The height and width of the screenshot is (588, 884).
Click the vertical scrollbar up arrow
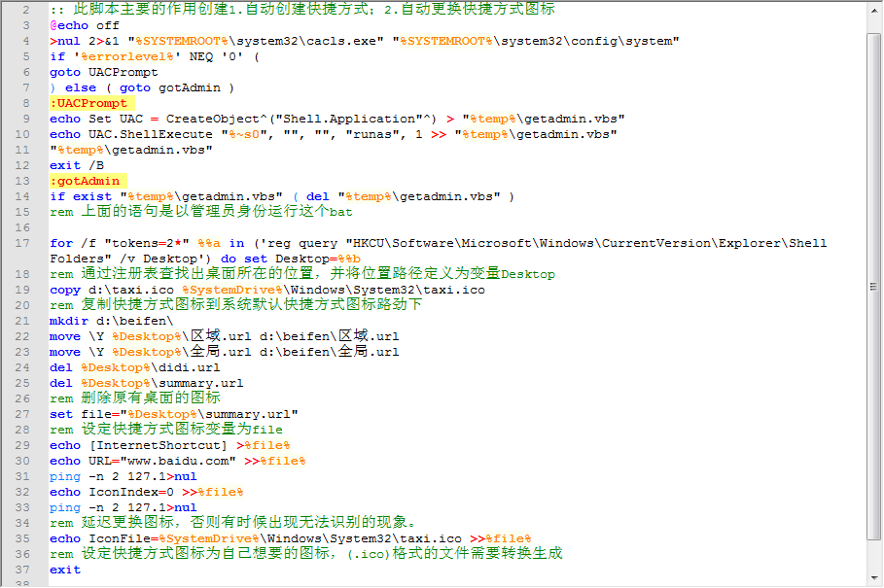[x=874, y=12]
